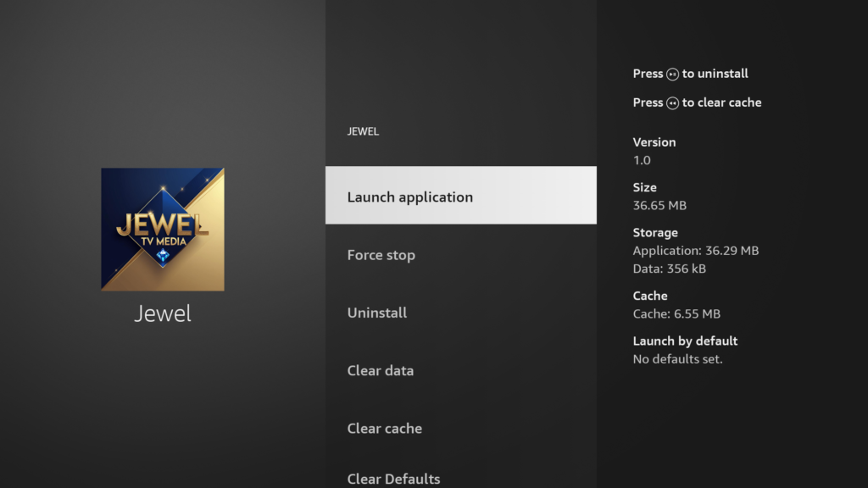
Task: Click the 'to uninstall' hint text
Action: 715,74
